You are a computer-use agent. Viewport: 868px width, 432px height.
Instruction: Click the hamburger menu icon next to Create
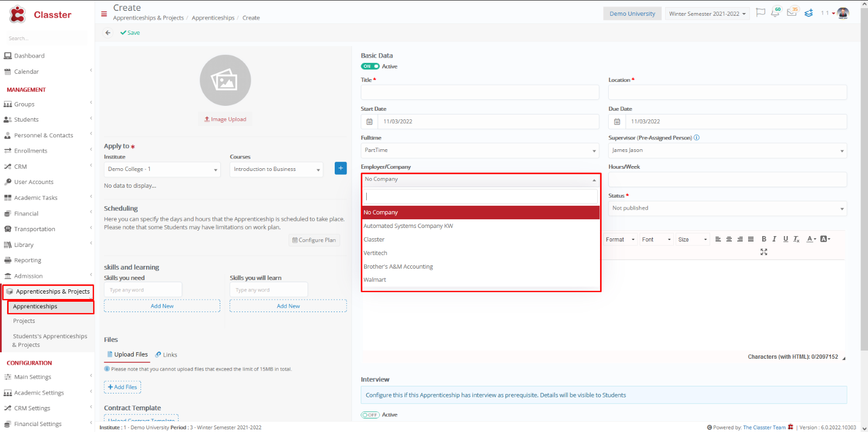(104, 14)
